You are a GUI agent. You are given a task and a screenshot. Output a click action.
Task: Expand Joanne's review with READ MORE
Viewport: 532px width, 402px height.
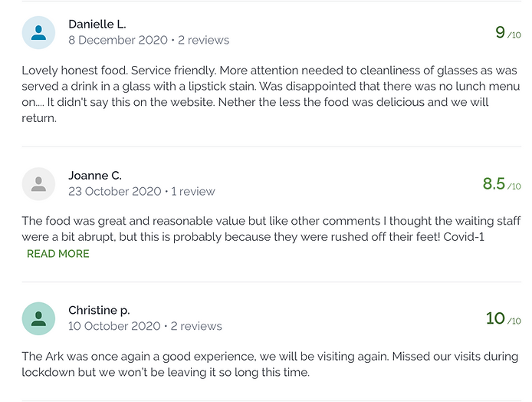(58, 254)
